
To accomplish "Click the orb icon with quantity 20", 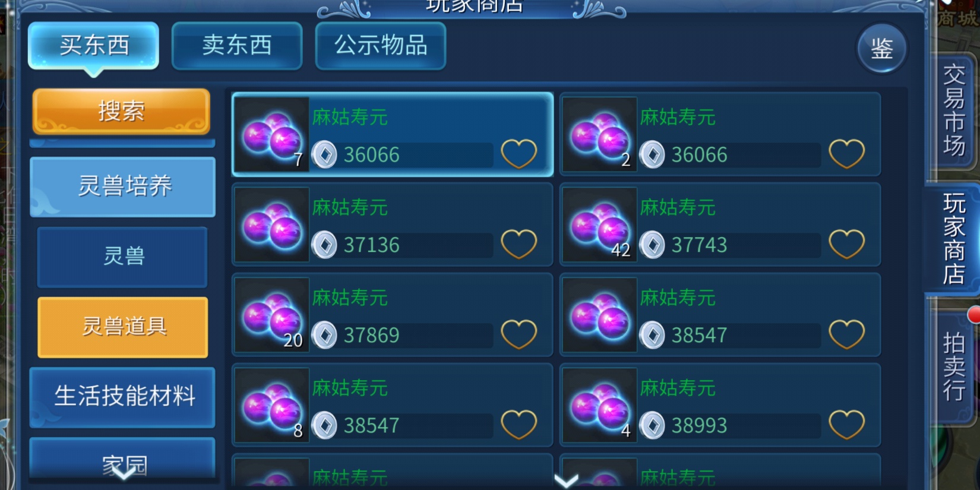I will [272, 315].
